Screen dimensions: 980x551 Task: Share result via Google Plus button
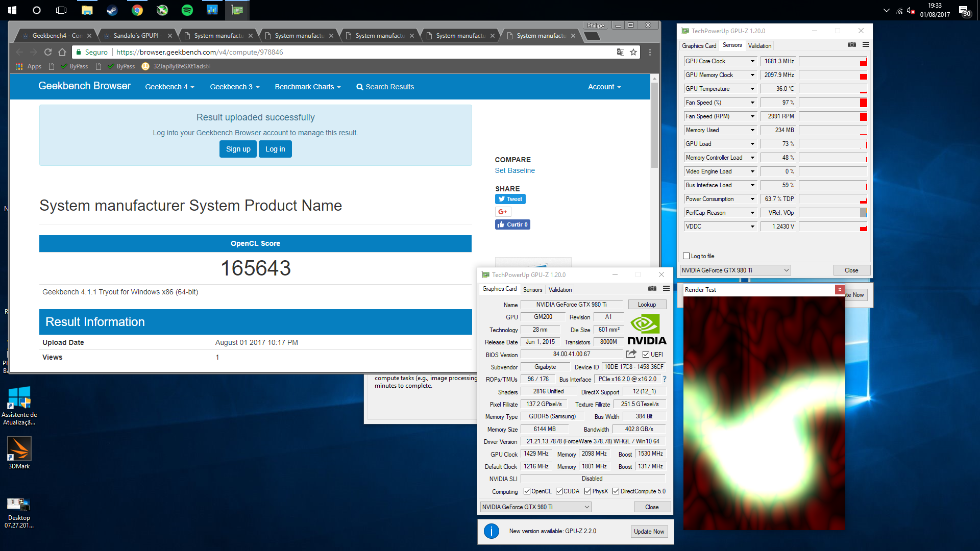pos(503,212)
